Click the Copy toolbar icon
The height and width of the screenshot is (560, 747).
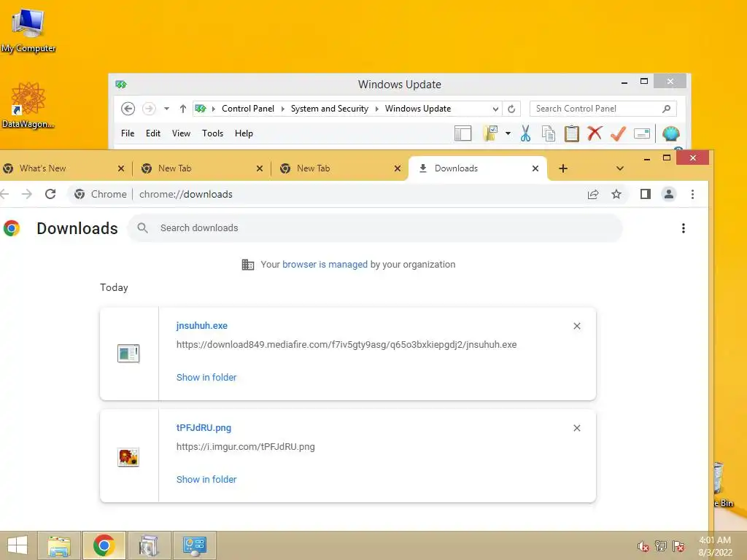click(549, 134)
